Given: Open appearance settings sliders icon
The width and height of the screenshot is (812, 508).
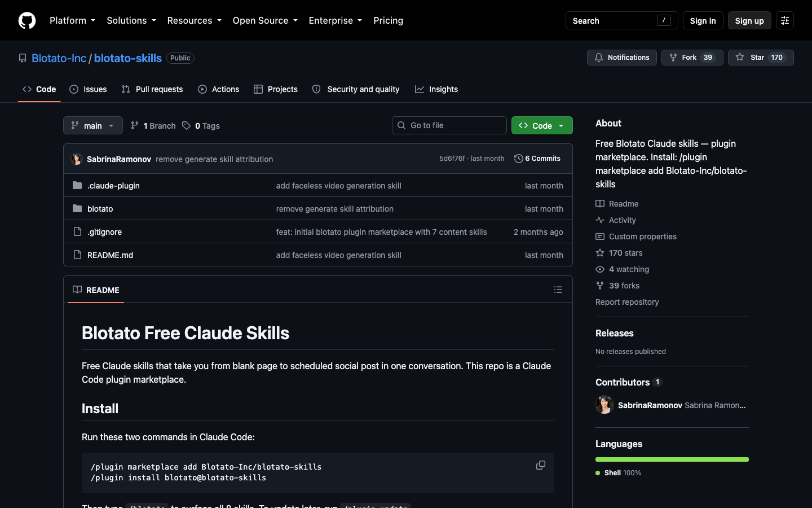Looking at the screenshot, I should point(785,20).
